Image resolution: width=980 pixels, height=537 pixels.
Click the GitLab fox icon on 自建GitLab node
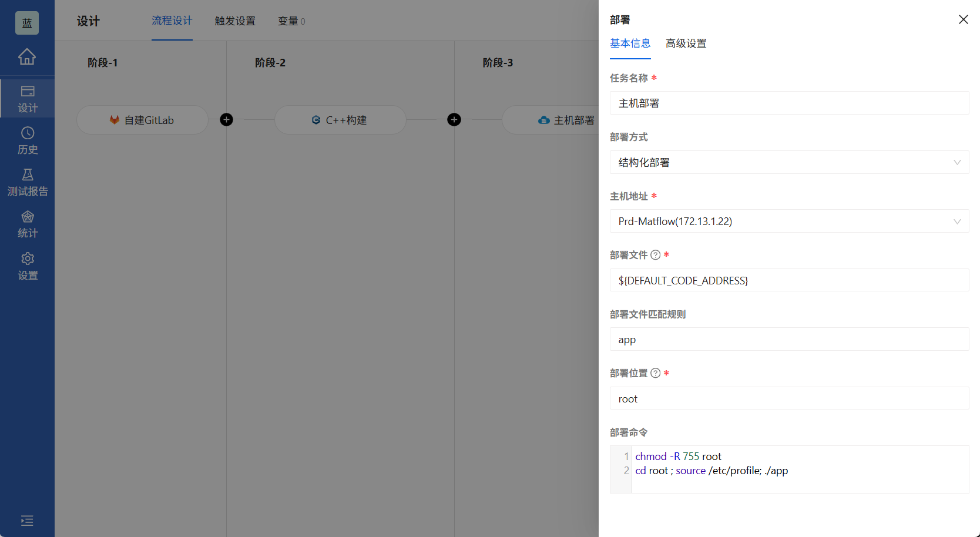point(113,120)
